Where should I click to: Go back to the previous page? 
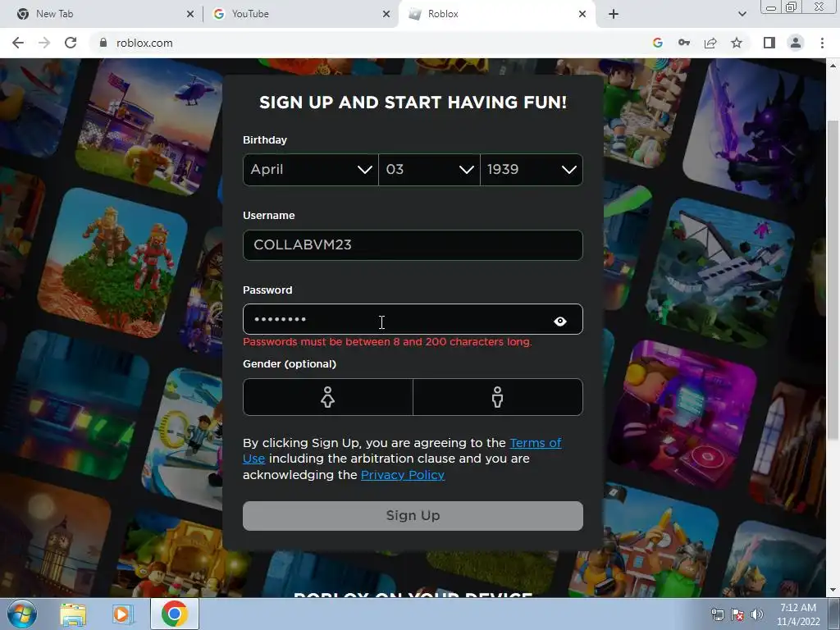click(x=18, y=43)
